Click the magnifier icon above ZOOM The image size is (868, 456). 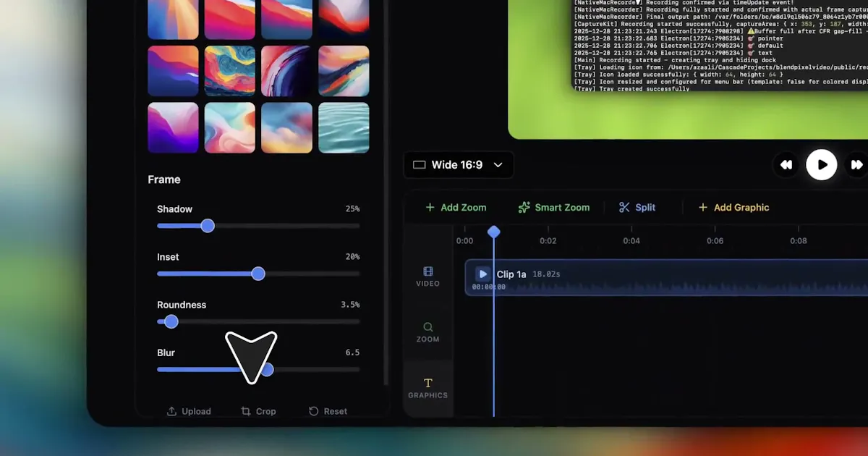click(428, 327)
